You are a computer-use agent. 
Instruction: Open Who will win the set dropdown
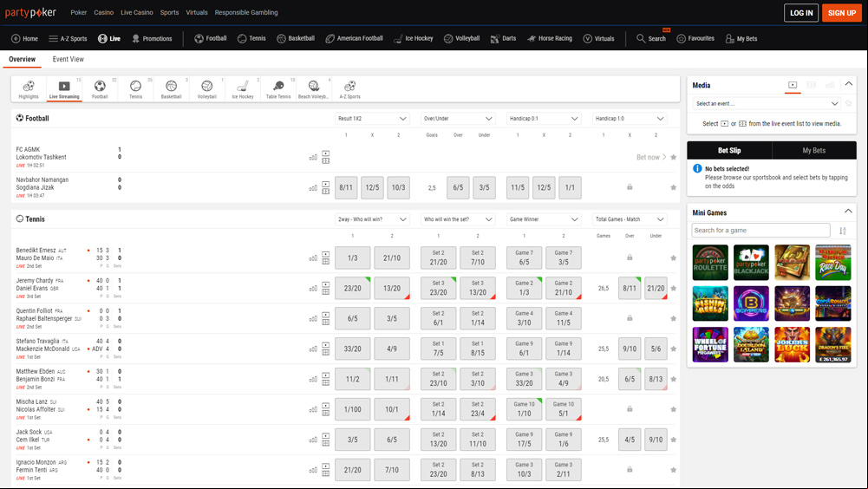coord(458,219)
